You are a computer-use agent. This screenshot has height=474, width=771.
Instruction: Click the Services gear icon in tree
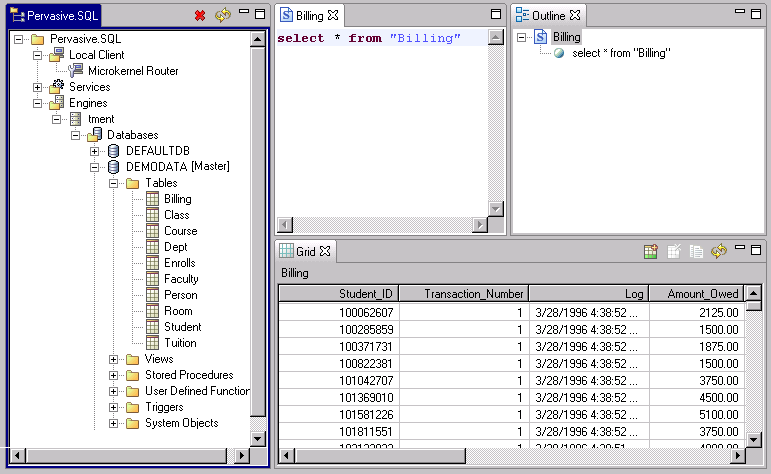pos(56,87)
